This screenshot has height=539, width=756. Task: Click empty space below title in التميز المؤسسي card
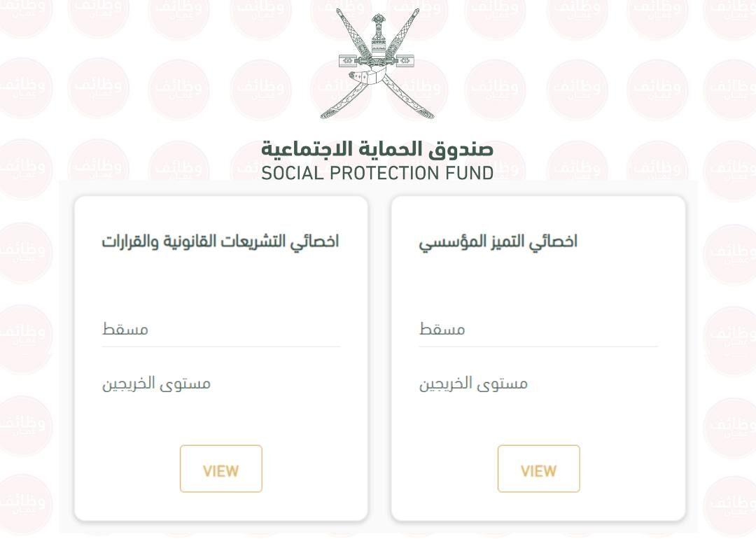click(x=538, y=286)
